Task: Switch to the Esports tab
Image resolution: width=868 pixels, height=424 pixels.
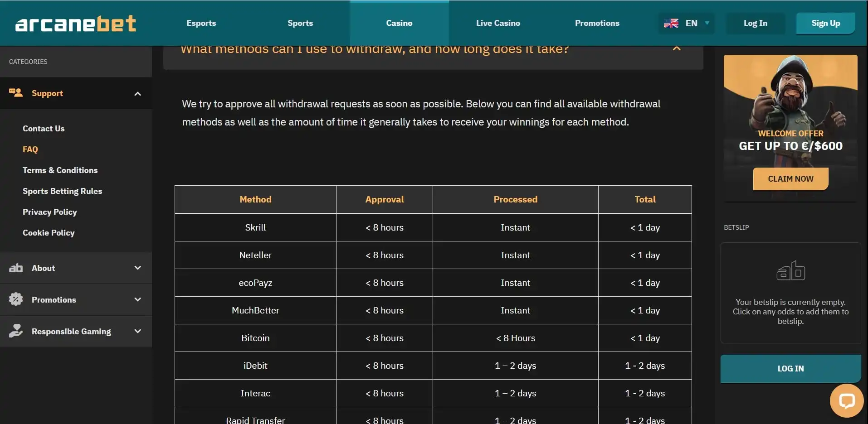Action: (x=201, y=23)
